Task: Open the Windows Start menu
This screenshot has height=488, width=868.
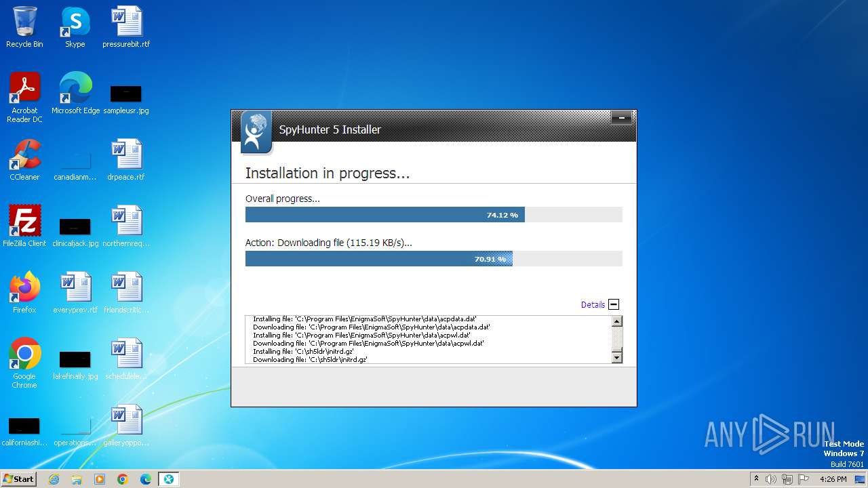Action: coord(19,479)
